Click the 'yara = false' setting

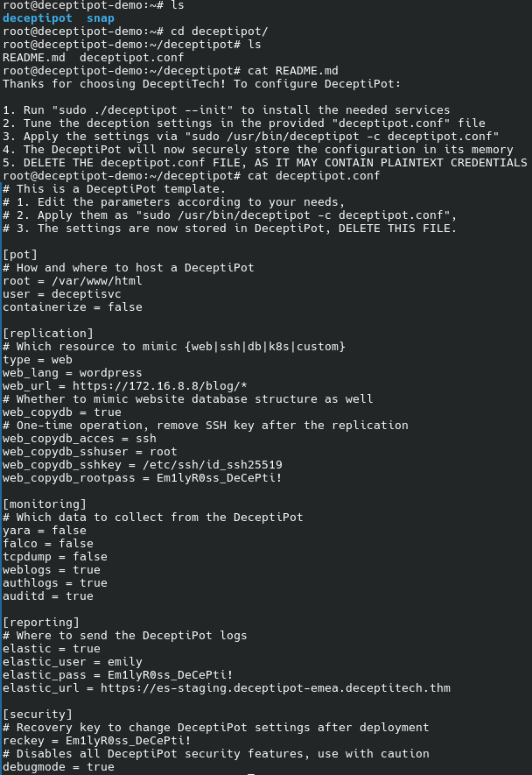coord(45,531)
